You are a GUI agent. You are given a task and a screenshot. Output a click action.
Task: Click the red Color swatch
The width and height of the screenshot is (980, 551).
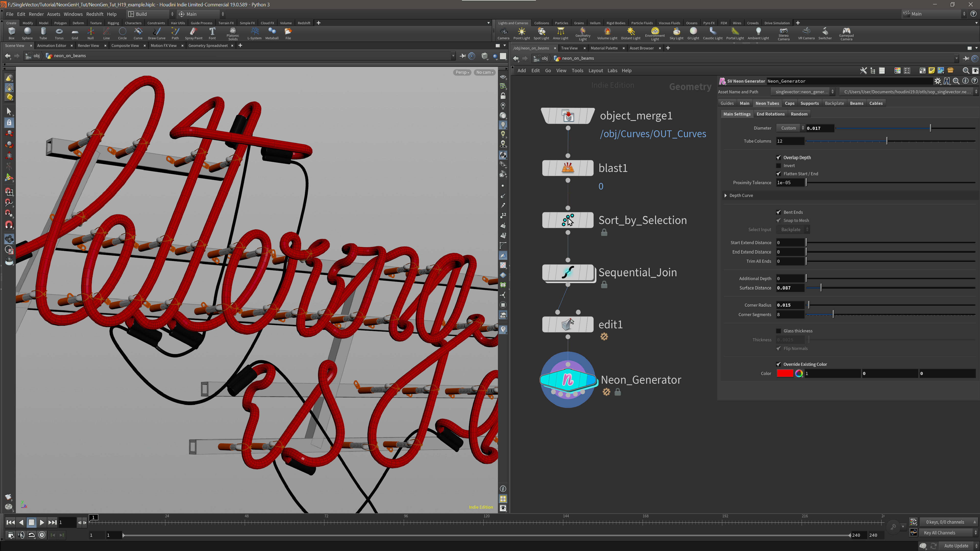coord(785,373)
